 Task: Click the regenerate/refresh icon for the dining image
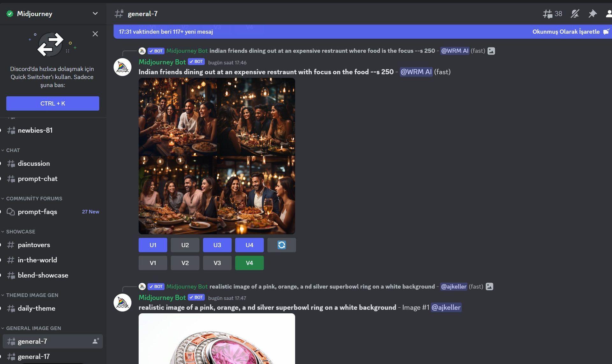coord(281,244)
